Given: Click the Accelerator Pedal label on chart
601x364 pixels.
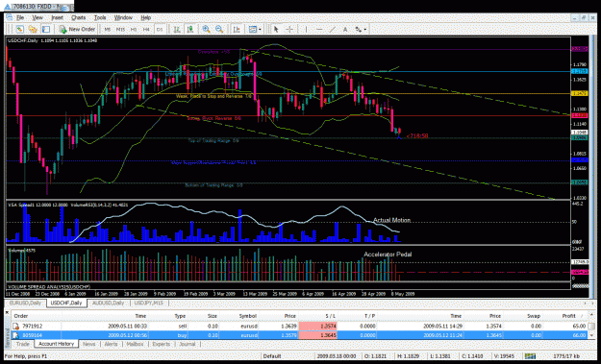Looking at the screenshot, I should 388,255.
